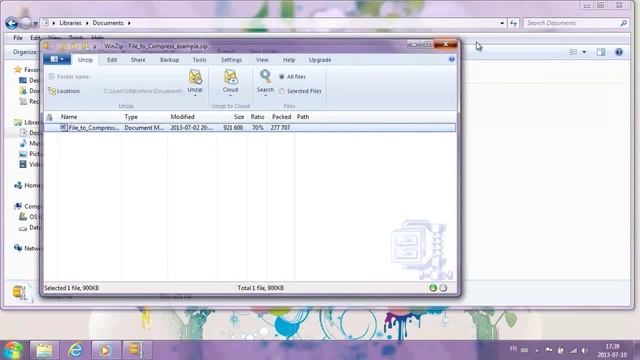Click the Search magnifier icon

click(x=265, y=76)
